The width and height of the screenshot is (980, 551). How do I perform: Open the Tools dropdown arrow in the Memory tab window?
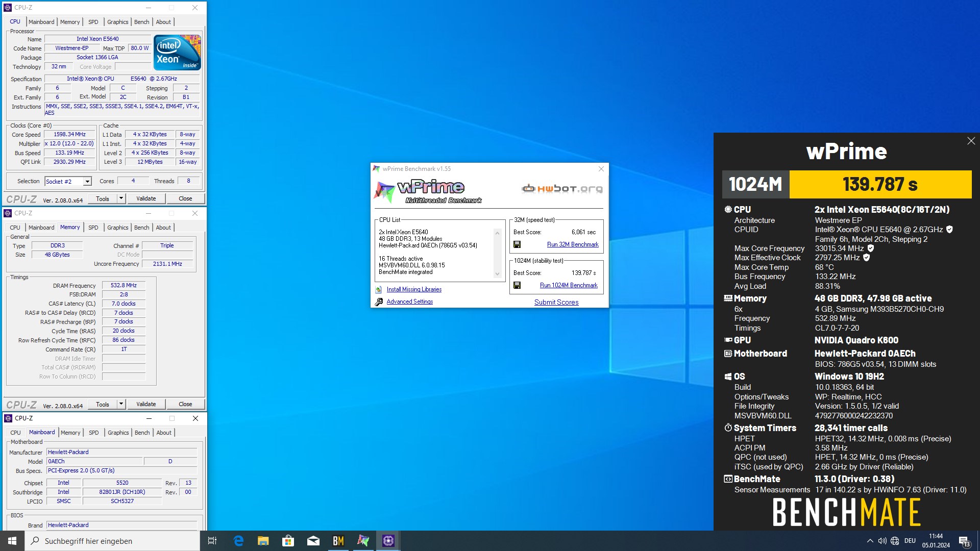pyautogui.click(x=121, y=404)
